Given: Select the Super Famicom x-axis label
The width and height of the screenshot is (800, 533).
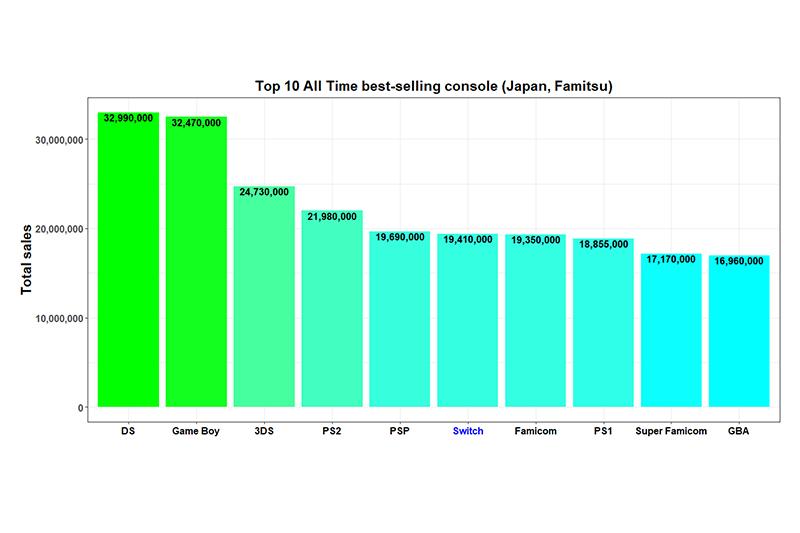Looking at the screenshot, I should point(671,431).
